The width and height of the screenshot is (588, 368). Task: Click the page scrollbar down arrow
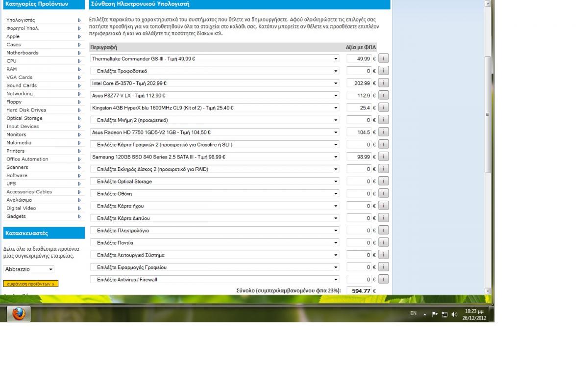(488, 291)
